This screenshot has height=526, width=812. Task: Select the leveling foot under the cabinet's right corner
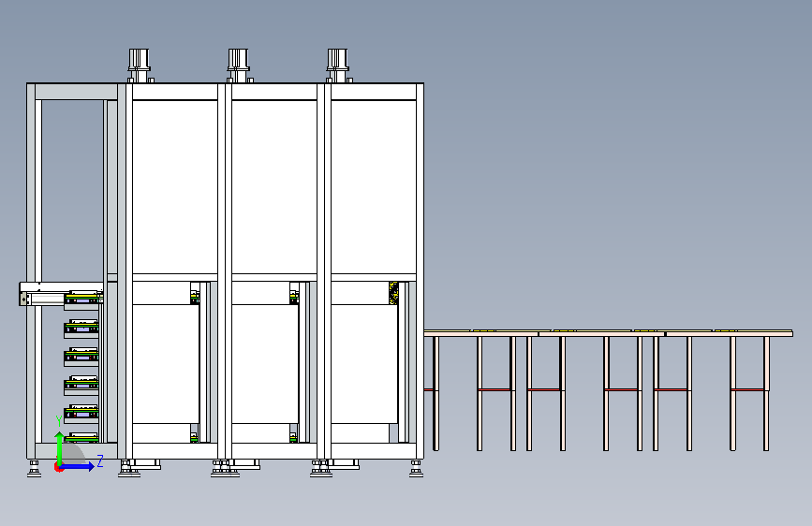point(416,469)
